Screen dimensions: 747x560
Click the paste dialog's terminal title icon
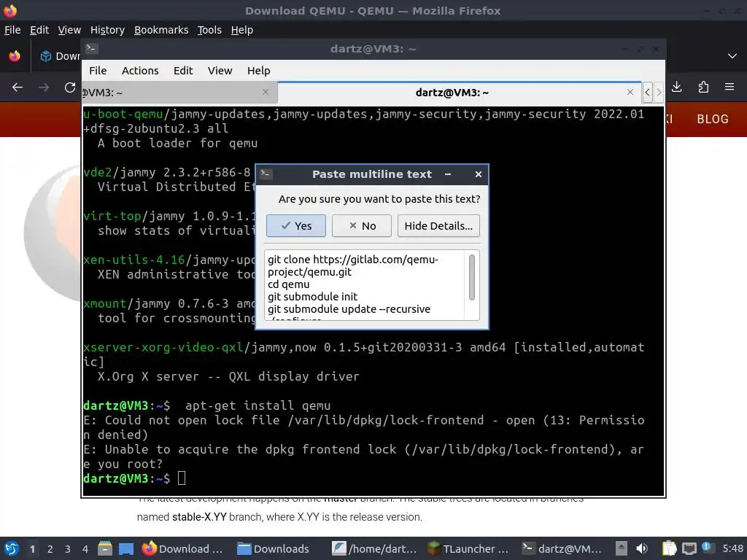(266, 174)
